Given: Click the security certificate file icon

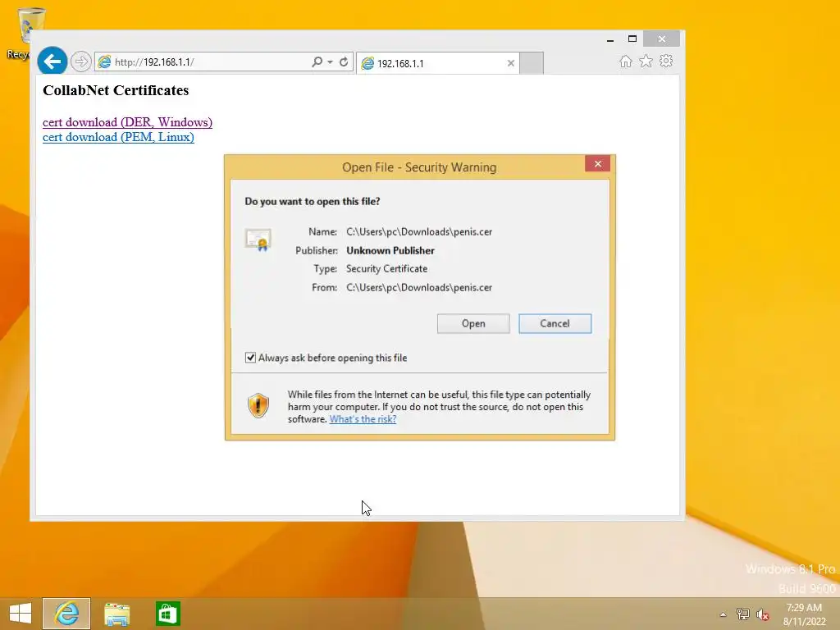Looking at the screenshot, I should point(258,240).
